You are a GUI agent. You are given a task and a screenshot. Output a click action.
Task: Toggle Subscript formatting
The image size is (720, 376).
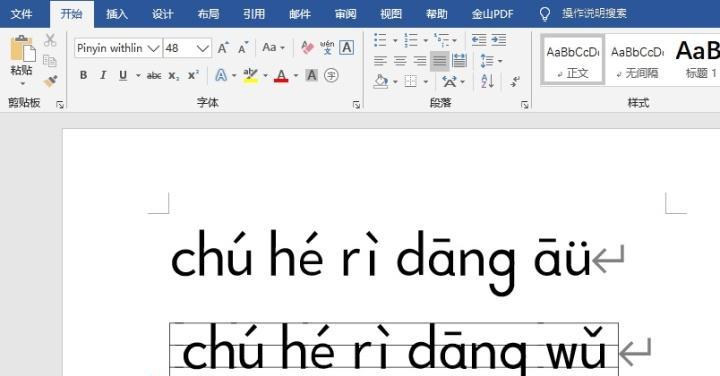pyautogui.click(x=174, y=76)
